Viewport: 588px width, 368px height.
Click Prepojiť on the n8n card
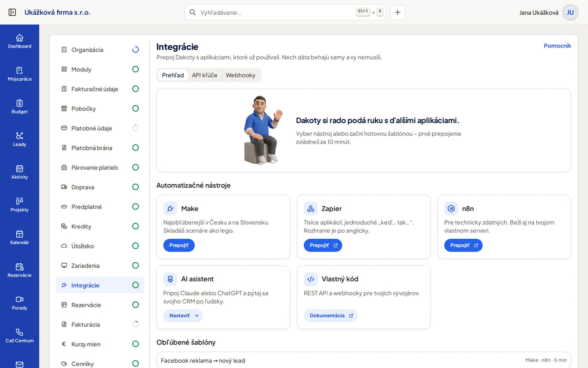click(463, 245)
